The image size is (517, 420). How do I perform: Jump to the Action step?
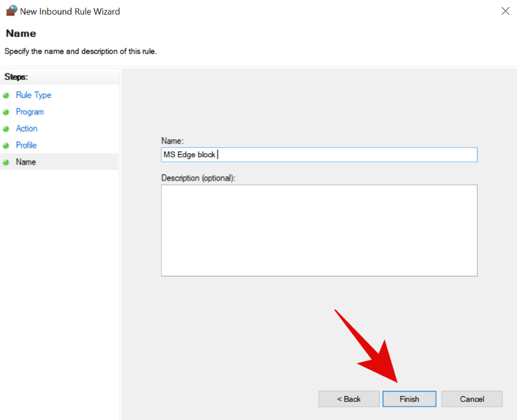coord(27,129)
